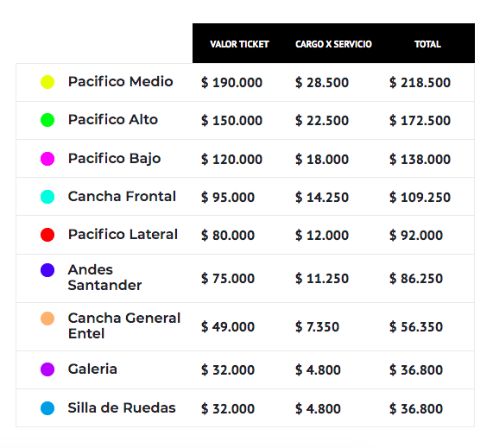Click the indigo dot beside Andes Santander

tap(47, 270)
